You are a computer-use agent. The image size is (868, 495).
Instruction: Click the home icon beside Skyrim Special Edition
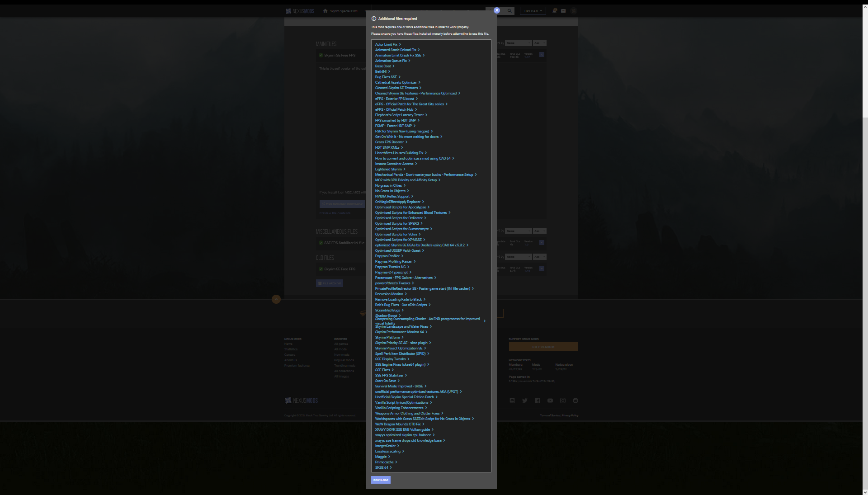tap(325, 11)
